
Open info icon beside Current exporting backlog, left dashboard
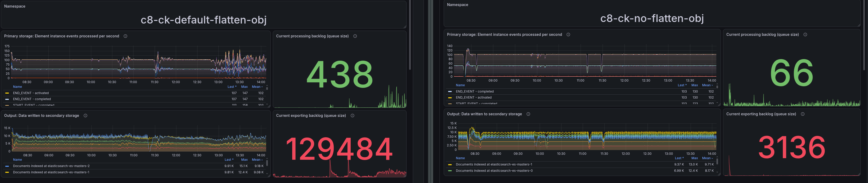[352, 116]
